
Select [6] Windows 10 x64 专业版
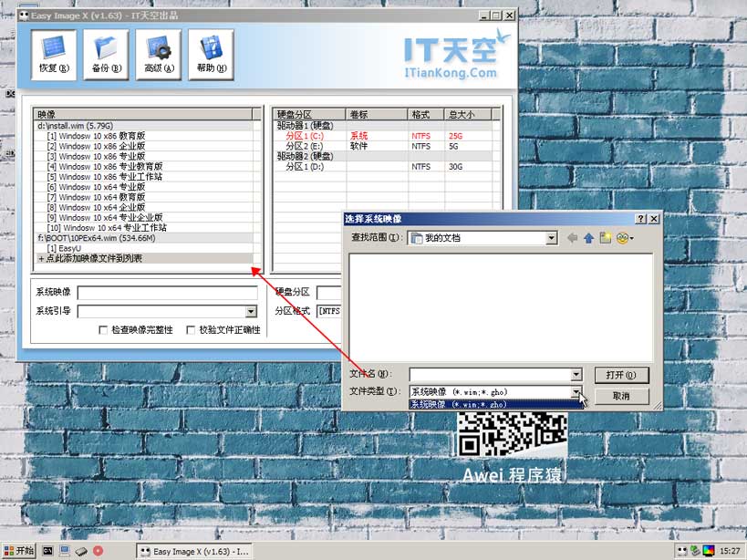pos(143,187)
